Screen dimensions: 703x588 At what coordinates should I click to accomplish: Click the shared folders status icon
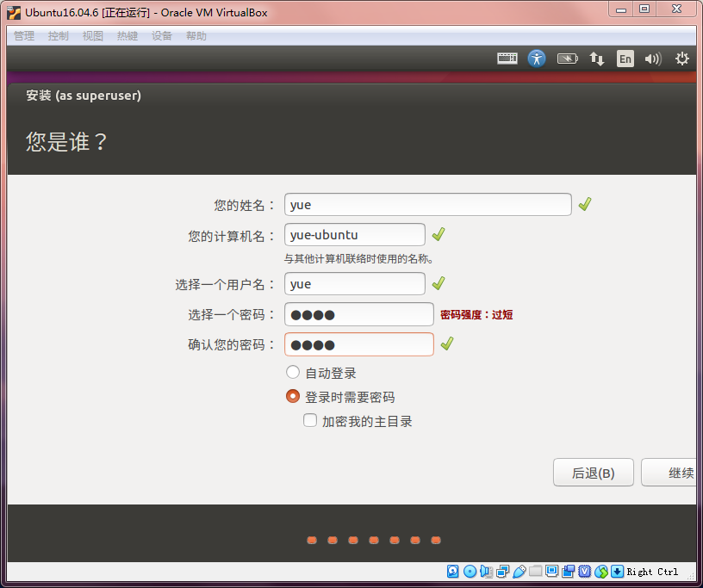[x=535, y=571]
